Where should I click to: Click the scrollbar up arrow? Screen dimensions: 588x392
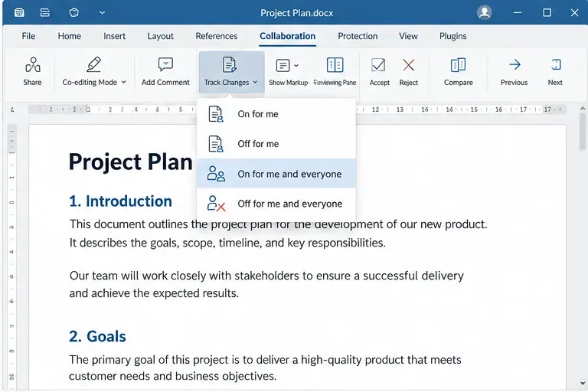pos(583,108)
